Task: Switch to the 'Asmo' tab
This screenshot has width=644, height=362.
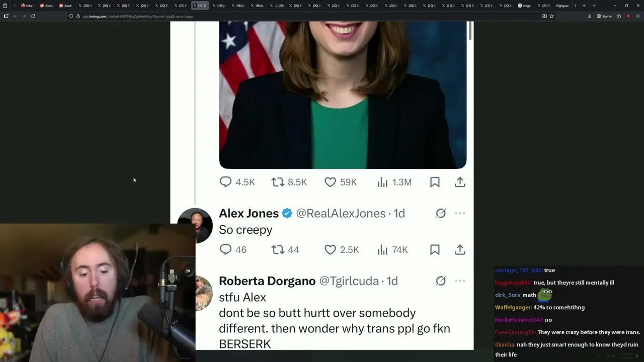Action: [46, 6]
